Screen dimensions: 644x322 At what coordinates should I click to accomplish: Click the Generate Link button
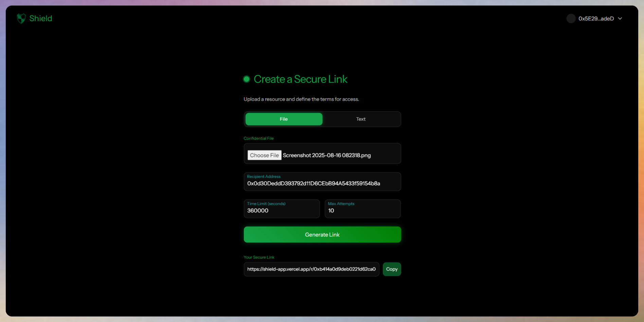322,235
